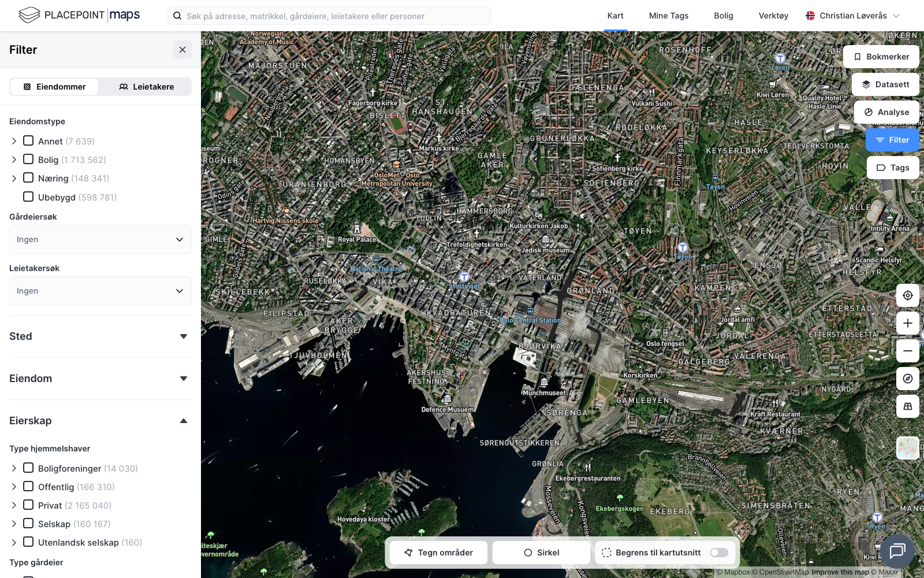The width and height of the screenshot is (924, 578).
Task: Open the Tags panel button
Action: [x=893, y=168]
